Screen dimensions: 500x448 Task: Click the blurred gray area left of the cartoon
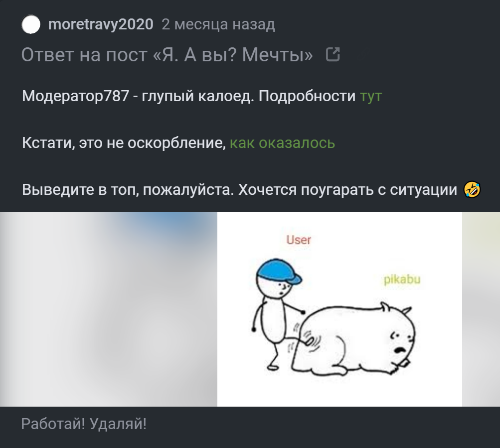click(108, 309)
